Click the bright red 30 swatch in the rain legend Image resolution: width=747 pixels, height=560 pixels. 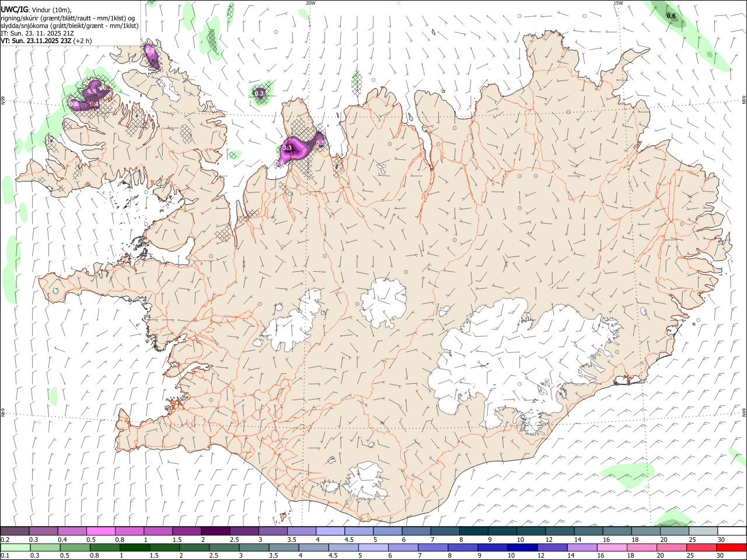tap(732, 547)
